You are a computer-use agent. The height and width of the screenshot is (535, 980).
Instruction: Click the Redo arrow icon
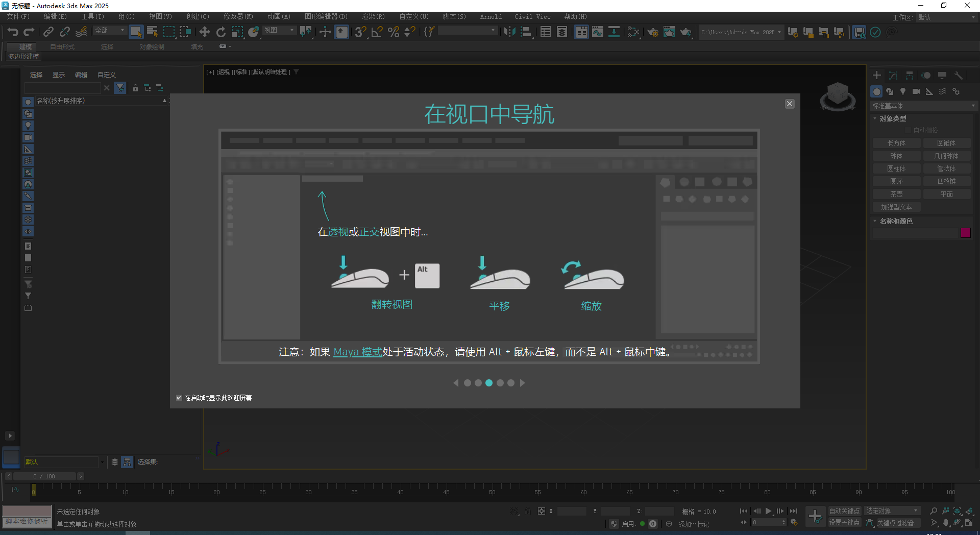(29, 32)
